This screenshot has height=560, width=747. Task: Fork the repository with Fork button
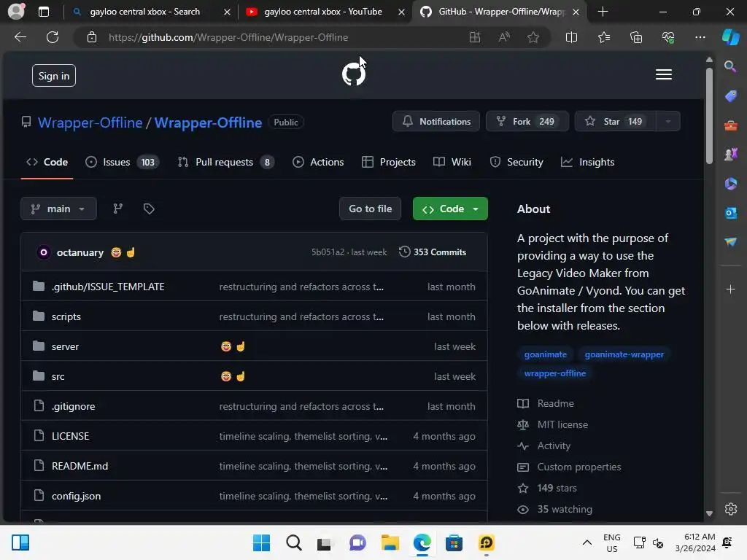point(527,122)
